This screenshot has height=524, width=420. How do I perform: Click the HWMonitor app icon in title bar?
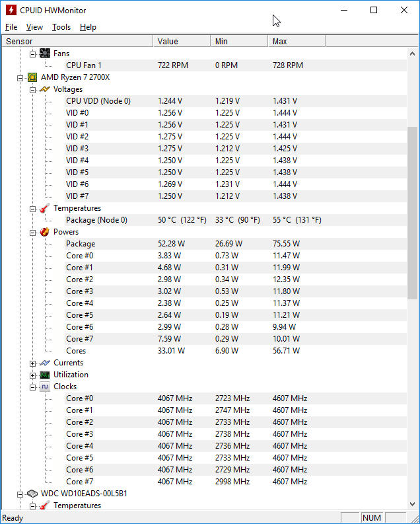pos(11,10)
